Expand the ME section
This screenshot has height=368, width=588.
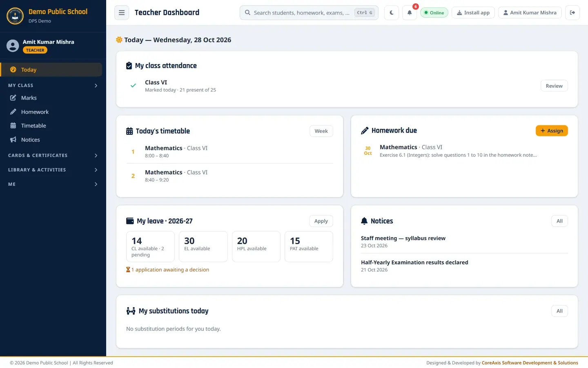coord(53,184)
